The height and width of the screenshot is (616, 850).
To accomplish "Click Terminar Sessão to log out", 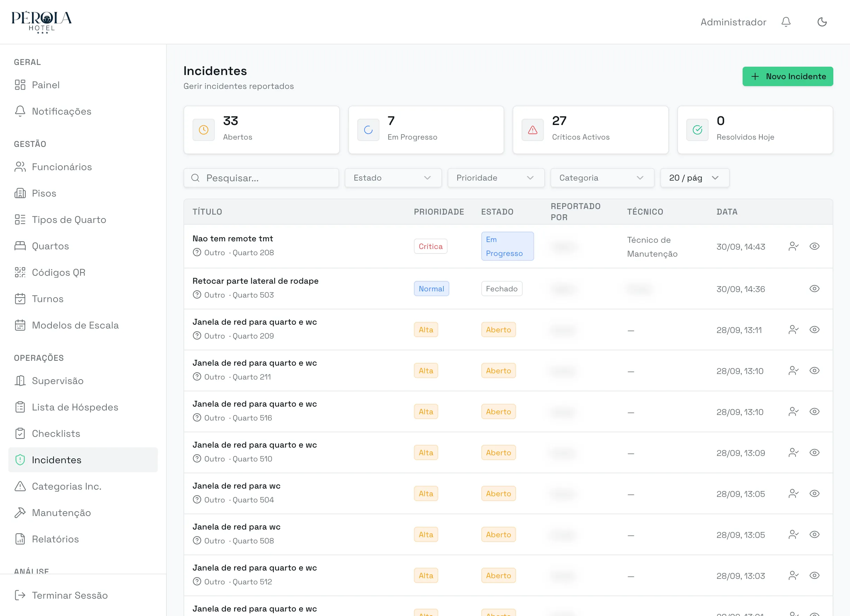I will point(83,596).
